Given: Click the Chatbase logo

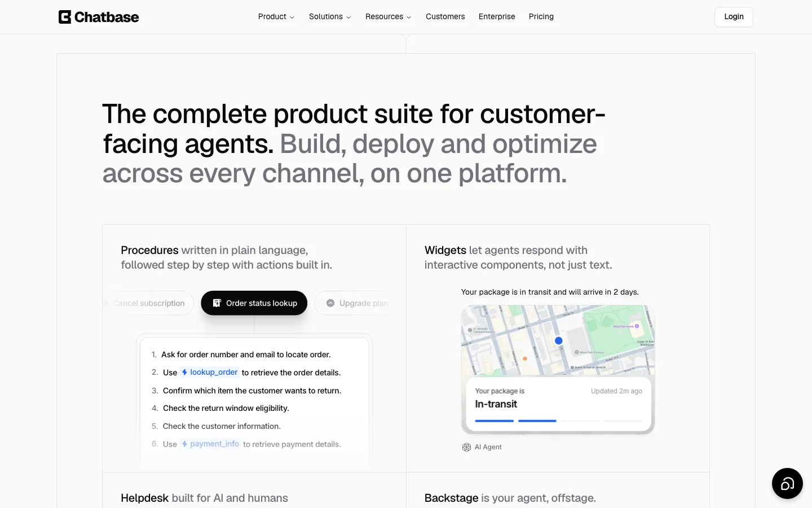Looking at the screenshot, I should pos(99,17).
